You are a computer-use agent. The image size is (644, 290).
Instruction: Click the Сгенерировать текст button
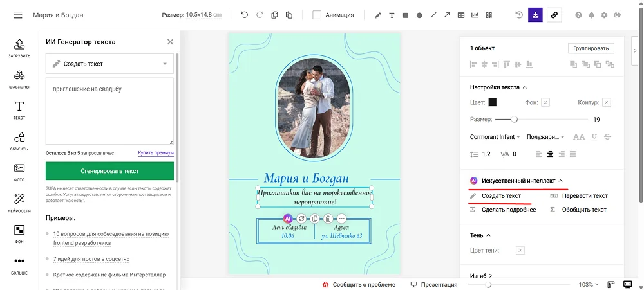109,171
